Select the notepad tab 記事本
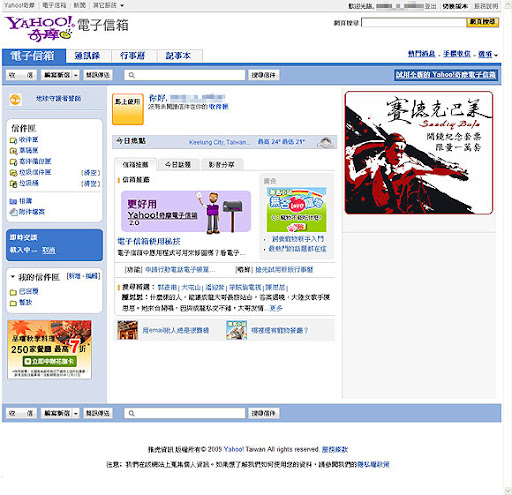Screen dimensions: 512x495 [x=179, y=56]
